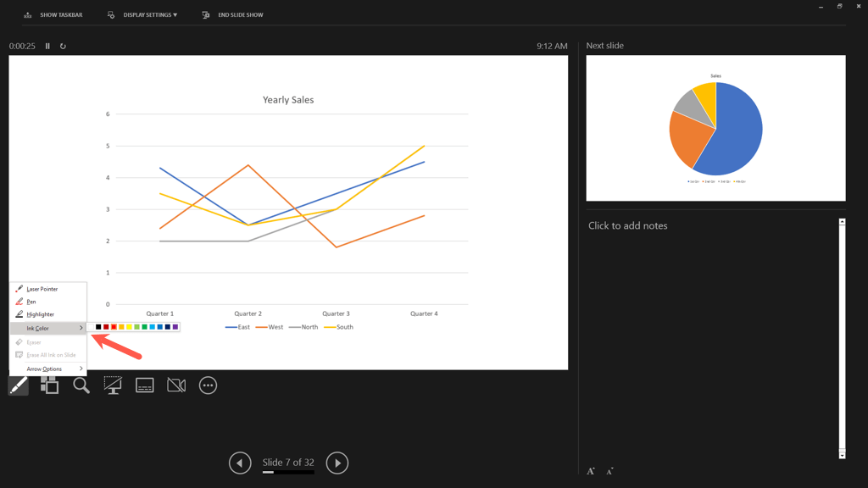Restore down the presenter window
The height and width of the screenshot is (488, 868).
(x=840, y=6)
